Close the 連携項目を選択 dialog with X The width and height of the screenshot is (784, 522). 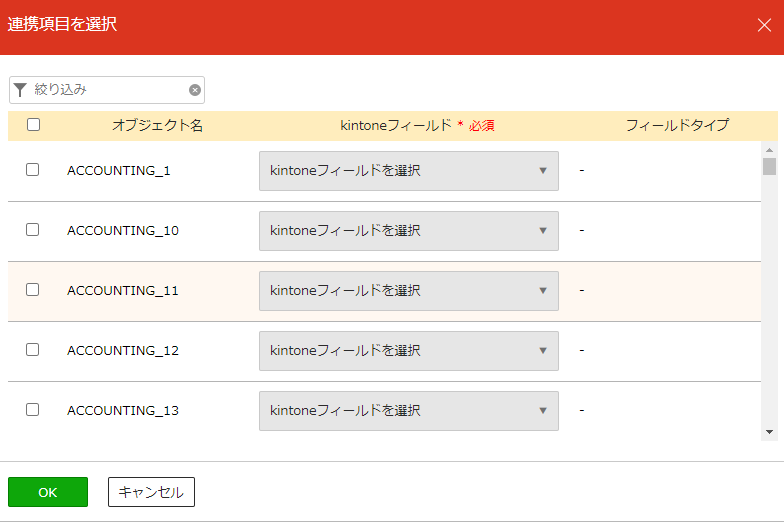point(764,25)
